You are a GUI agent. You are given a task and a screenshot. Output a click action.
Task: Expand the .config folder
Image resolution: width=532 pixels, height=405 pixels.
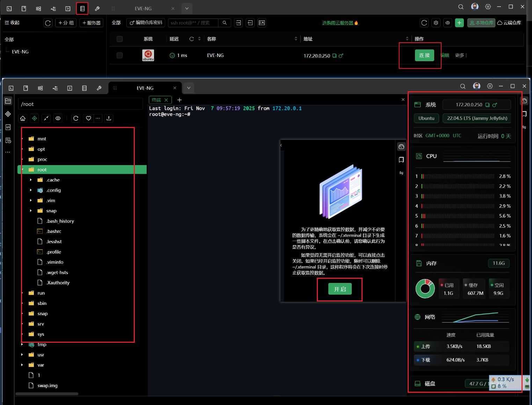click(31, 190)
